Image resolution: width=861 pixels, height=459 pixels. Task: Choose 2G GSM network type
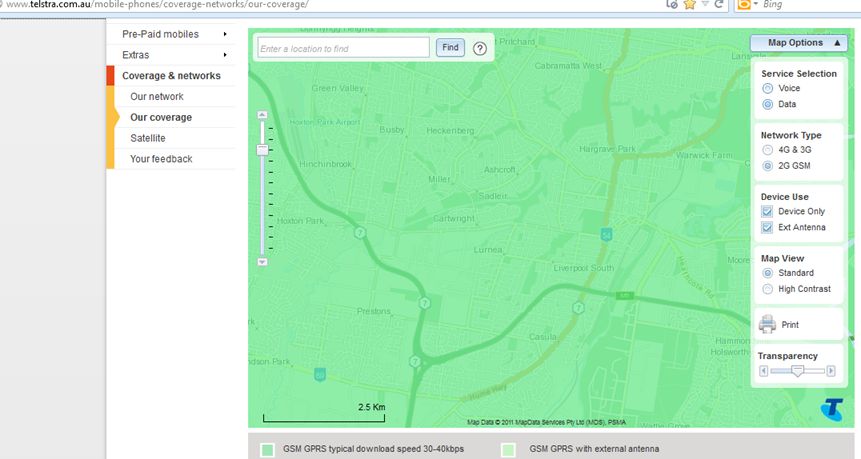pyautogui.click(x=768, y=166)
